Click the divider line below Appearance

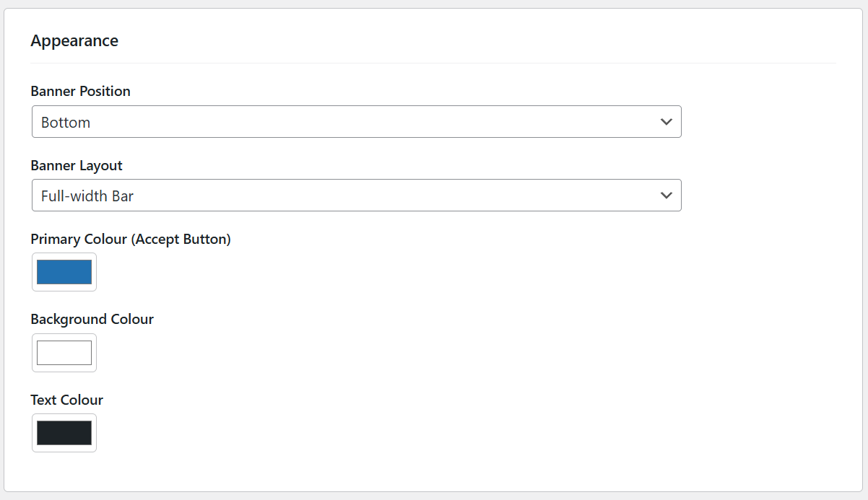pos(433,63)
